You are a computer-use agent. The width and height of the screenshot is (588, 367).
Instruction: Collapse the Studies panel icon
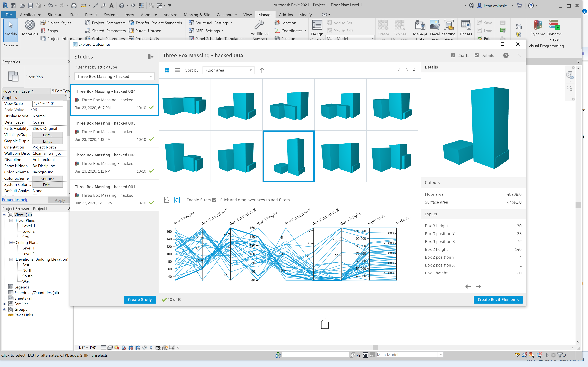151,57
